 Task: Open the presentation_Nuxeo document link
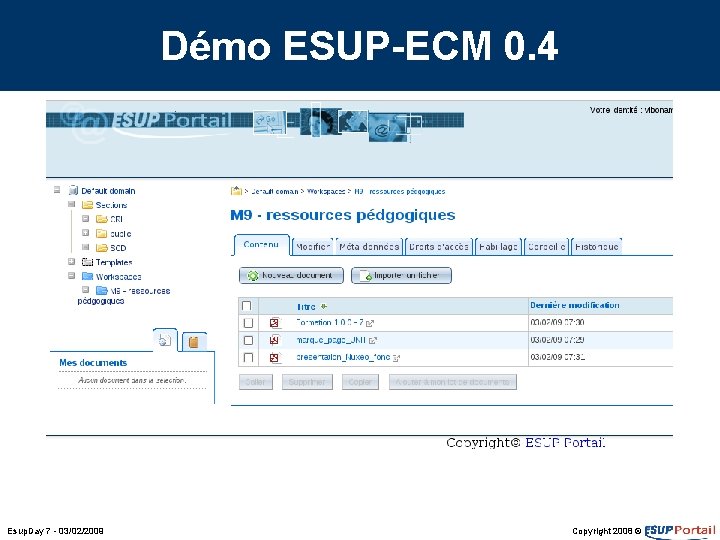click(x=343, y=357)
